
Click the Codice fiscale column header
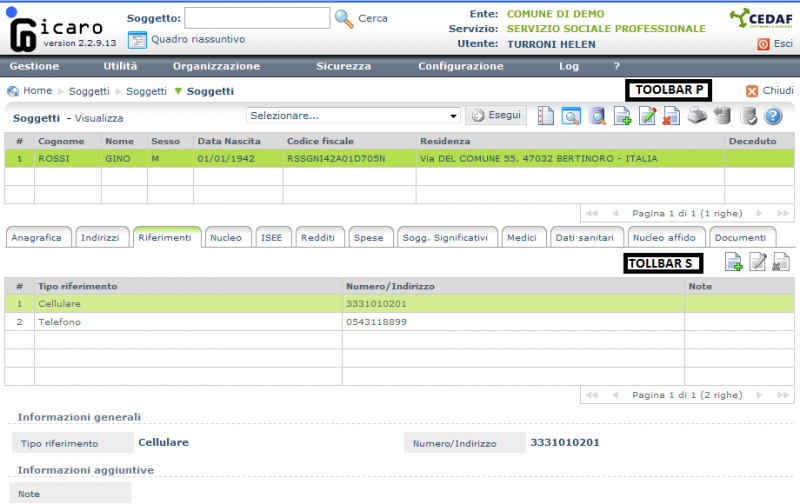(x=349, y=141)
